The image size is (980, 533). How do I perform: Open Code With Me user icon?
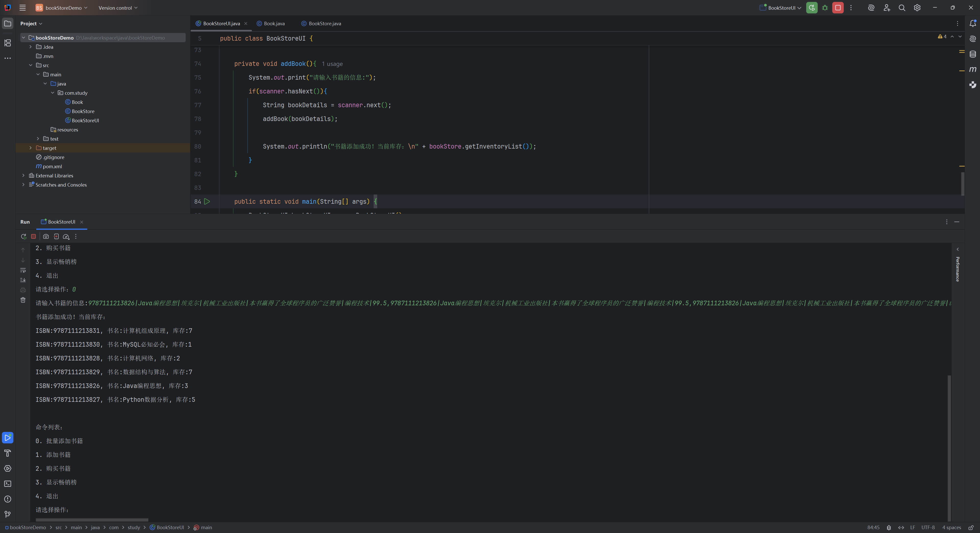click(887, 8)
